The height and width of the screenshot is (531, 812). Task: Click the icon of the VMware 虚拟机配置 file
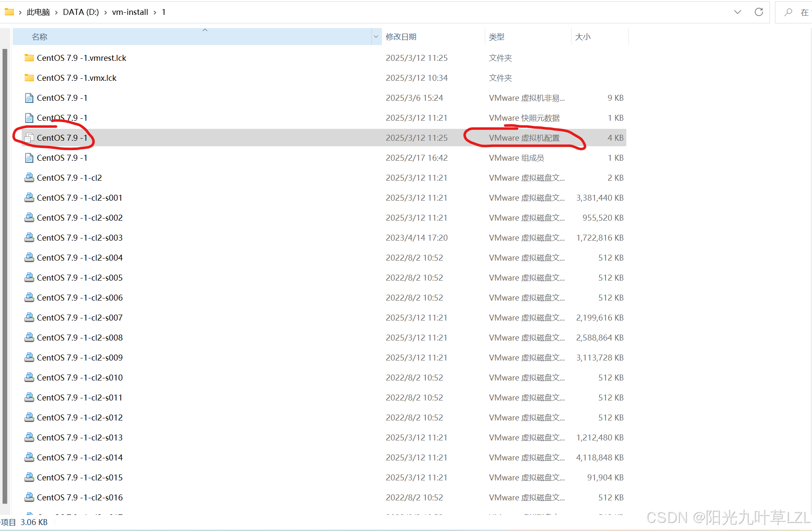29,138
